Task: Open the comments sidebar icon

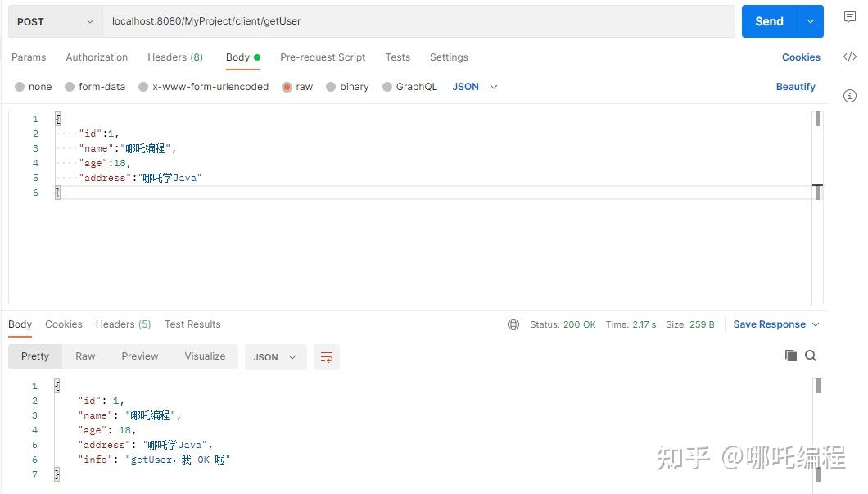Action: pos(850,16)
